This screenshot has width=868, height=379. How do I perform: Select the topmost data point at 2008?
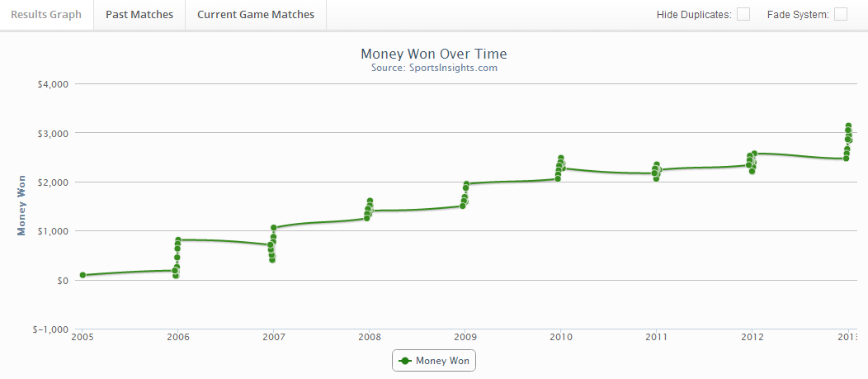[x=370, y=201]
